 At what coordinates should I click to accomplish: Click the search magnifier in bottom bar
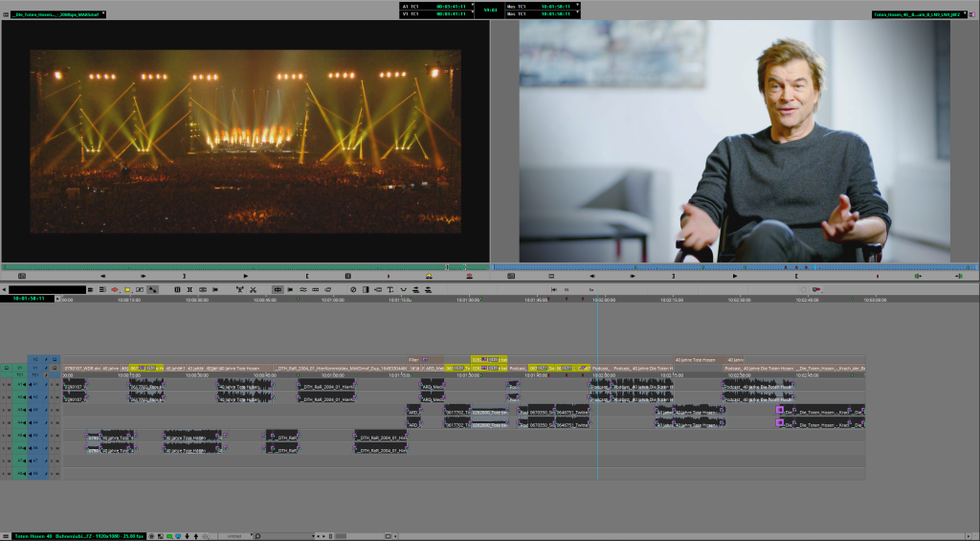tap(257, 536)
